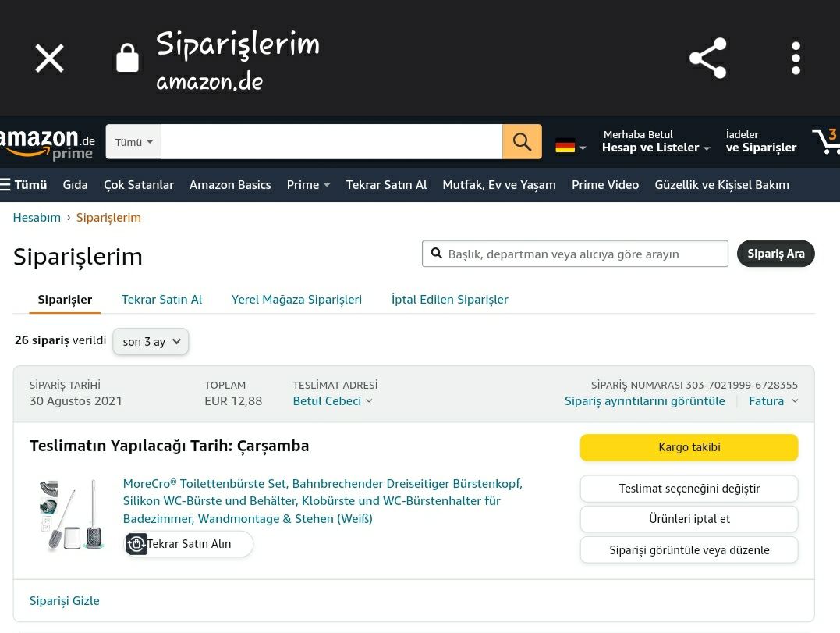Image resolution: width=840 pixels, height=633 pixels.
Task: Click the Hesabım breadcrumb link
Action: pos(37,218)
